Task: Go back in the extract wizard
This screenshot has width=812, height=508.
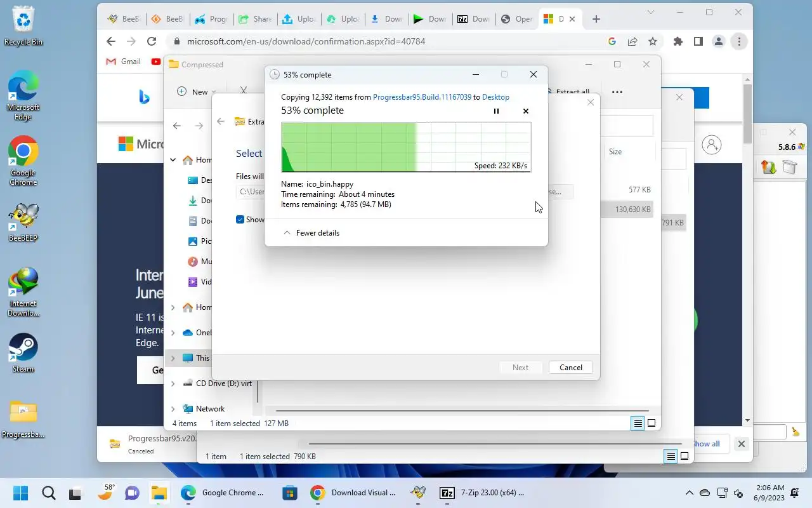Action: (221, 121)
